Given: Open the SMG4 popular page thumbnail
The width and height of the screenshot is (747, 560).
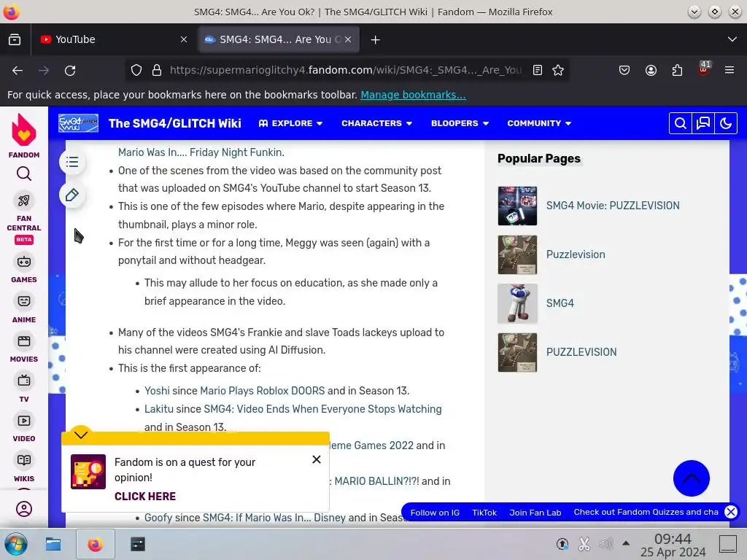Looking at the screenshot, I should click(x=517, y=303).
